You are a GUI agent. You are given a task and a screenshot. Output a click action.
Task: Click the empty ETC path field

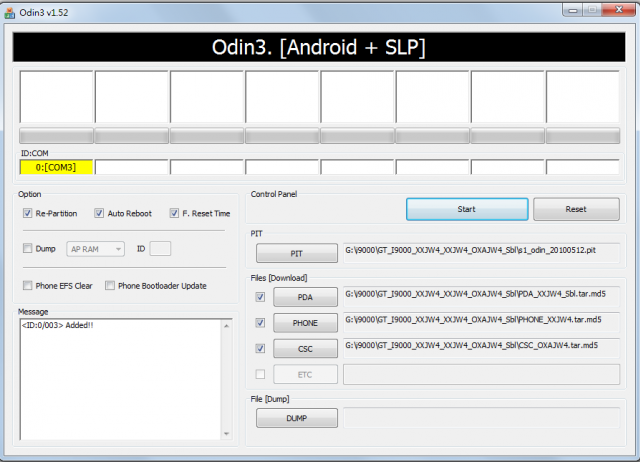pyautogui.click(x=482, y=374)
